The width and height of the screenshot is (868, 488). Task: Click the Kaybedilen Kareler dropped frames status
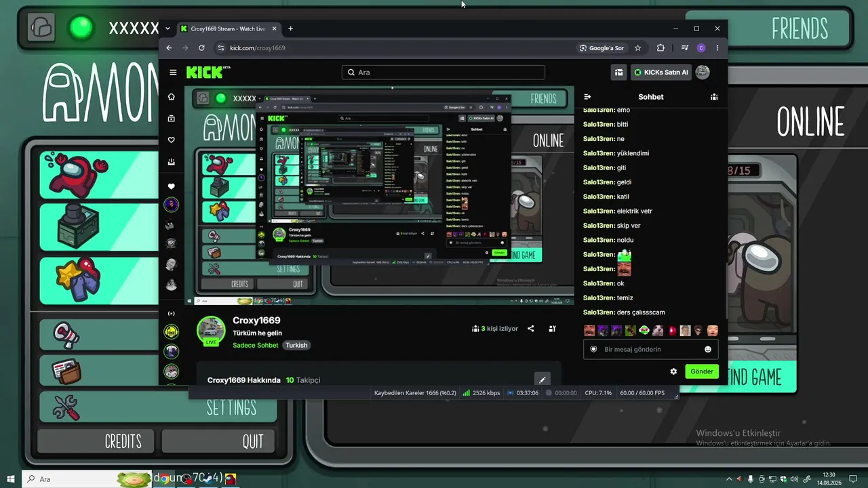pyautogui.click(x=415, y=393)
